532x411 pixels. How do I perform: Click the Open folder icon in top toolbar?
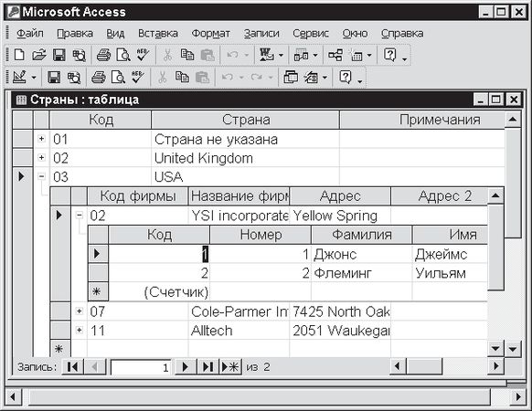pos(39,55)
